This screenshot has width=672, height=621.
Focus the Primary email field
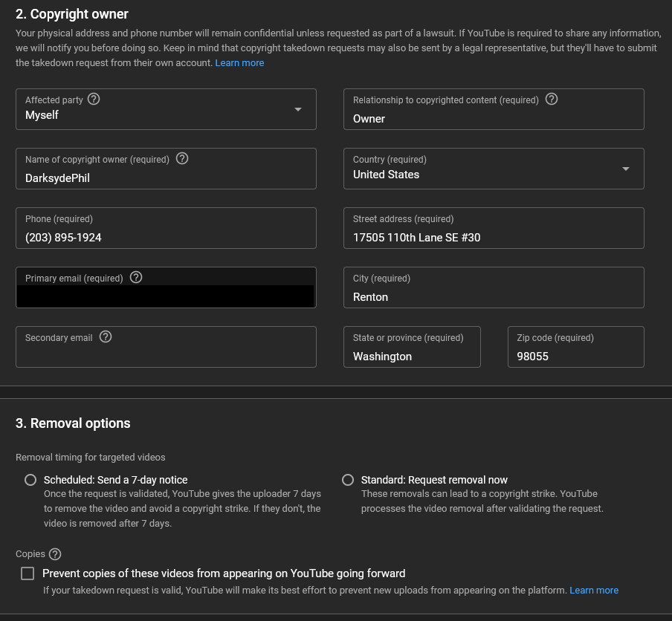click(x=166, y=287)
